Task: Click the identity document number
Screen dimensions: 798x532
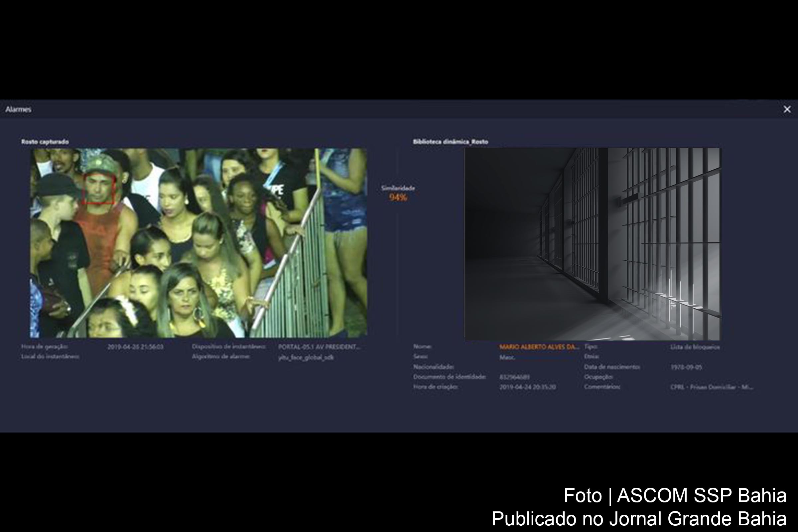Action: click(514, 377)
